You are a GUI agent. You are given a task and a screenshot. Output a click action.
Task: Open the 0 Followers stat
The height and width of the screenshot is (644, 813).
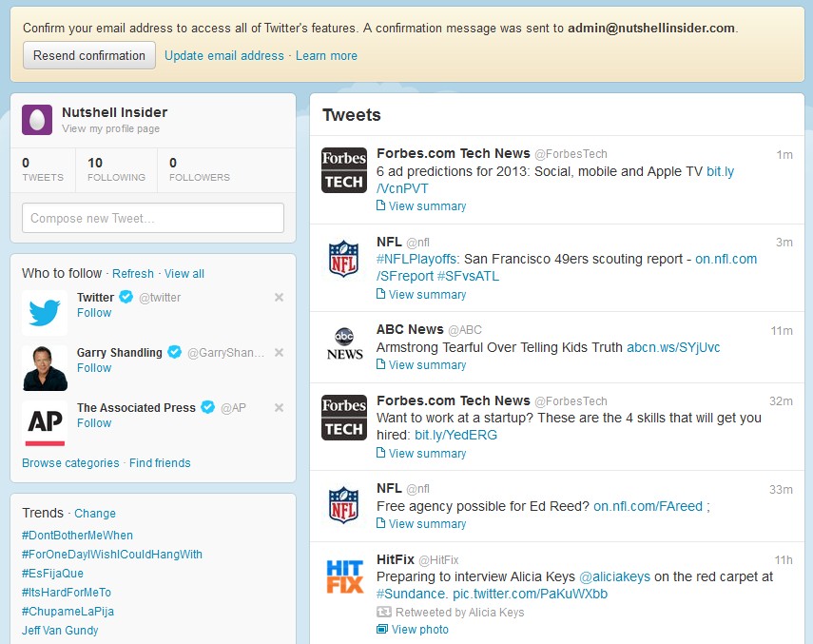199,169
